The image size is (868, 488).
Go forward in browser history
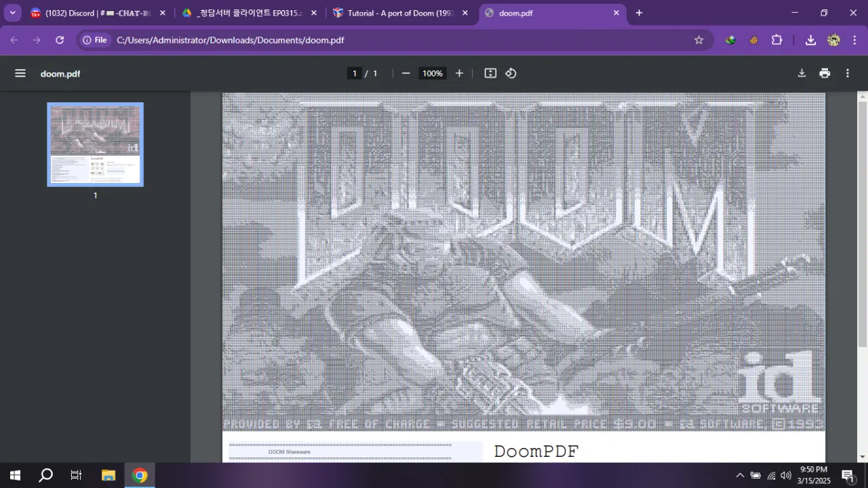pos(37,40)
